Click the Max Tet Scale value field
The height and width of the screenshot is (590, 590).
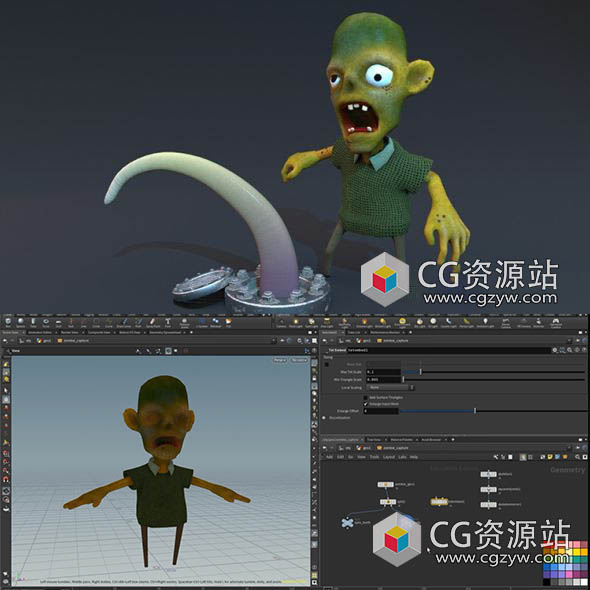(383, 372)
